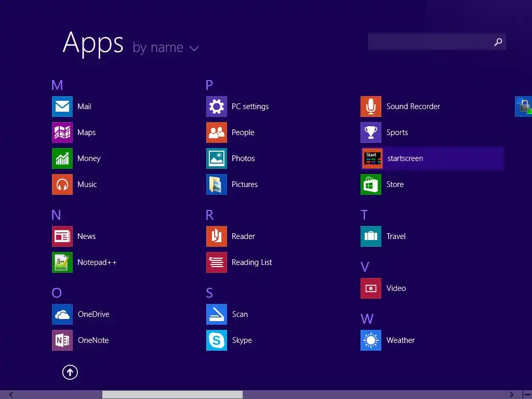The width and height of the screenshot is (532, 399).
Task: Click the 'Maps' label text
Action: 87,132
